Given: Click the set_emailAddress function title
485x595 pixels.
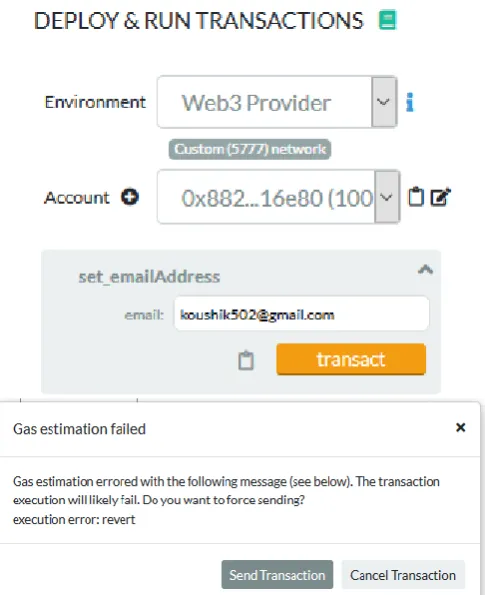Looking at the screenshot, I should tap(149, 277).
